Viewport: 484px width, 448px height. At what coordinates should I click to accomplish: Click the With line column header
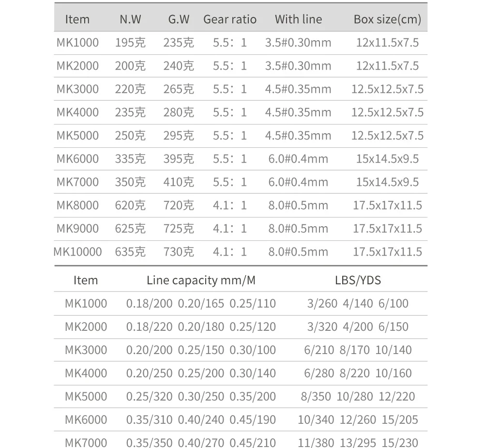298,19
